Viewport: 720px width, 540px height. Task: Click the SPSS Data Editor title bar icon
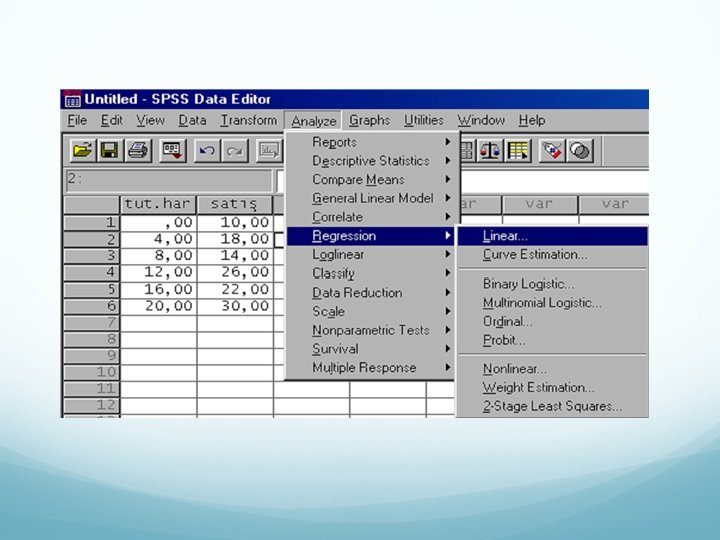73,99
